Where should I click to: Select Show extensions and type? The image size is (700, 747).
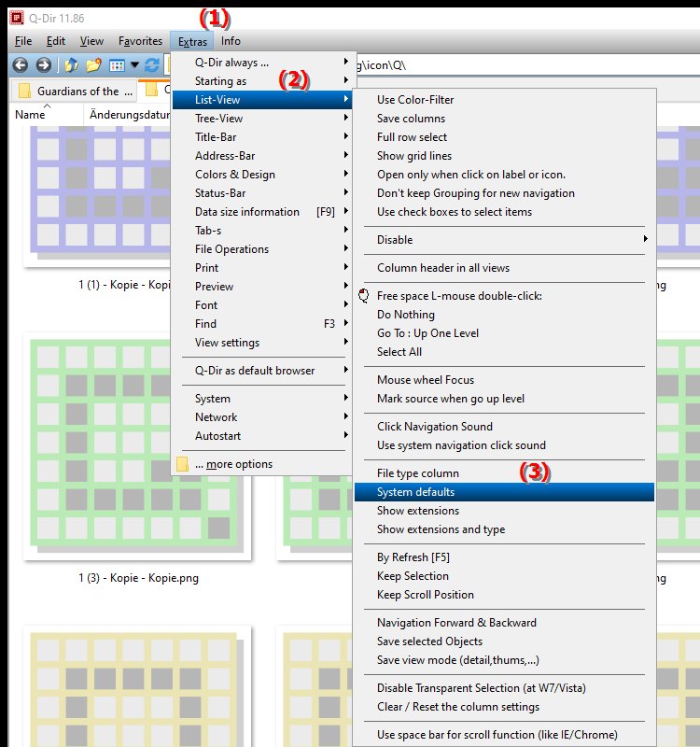(504, 529)
